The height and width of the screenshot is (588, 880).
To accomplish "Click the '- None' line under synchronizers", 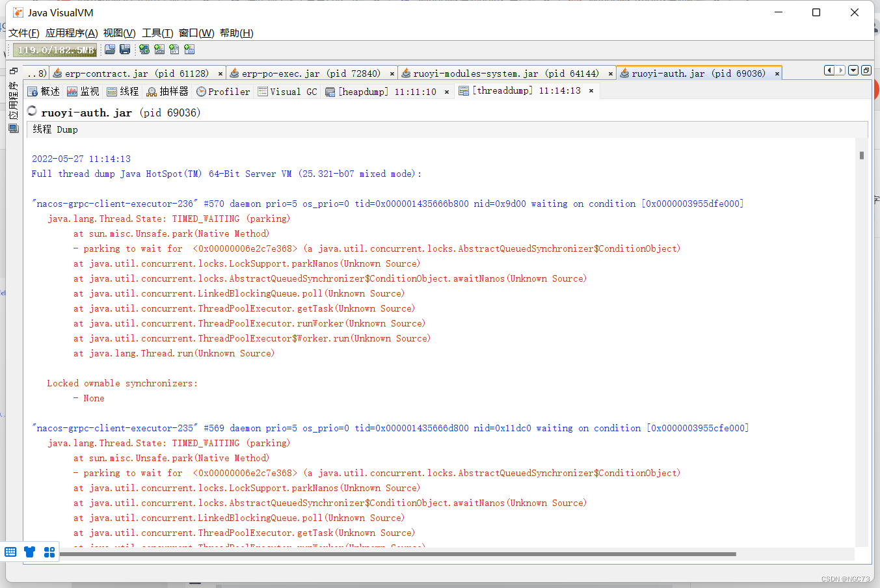I will point(88,398).
